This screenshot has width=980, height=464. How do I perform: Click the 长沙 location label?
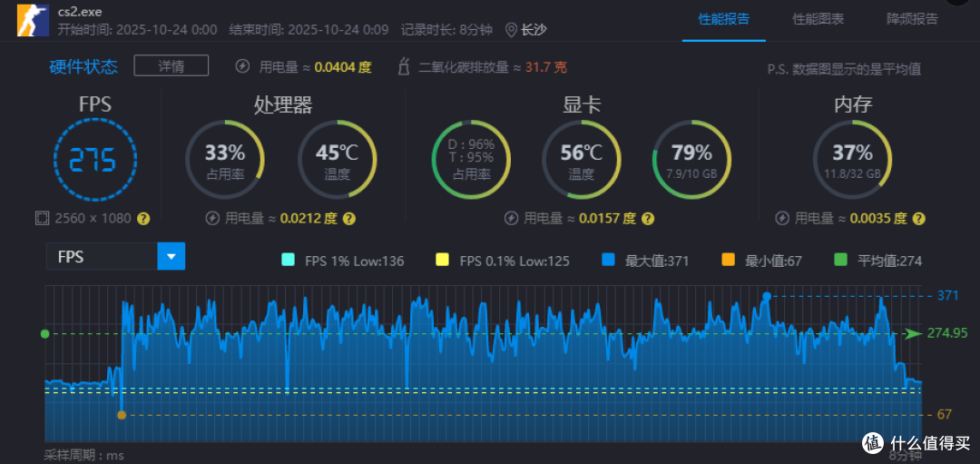(534, 30)
